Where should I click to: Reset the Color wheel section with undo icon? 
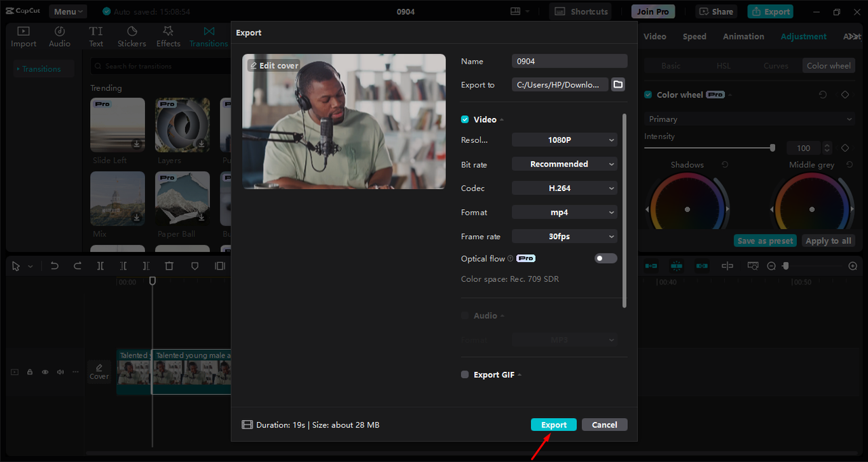[823, 95]
